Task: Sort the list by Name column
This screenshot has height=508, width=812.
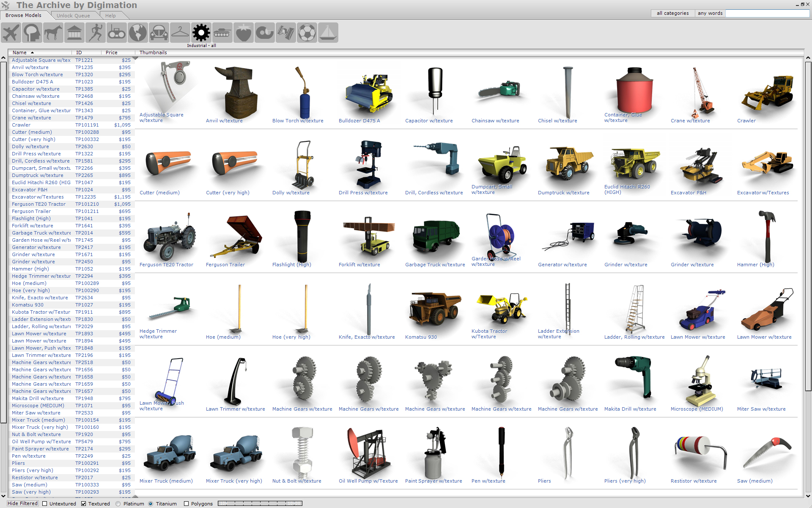Action: (x=40, y=52)
